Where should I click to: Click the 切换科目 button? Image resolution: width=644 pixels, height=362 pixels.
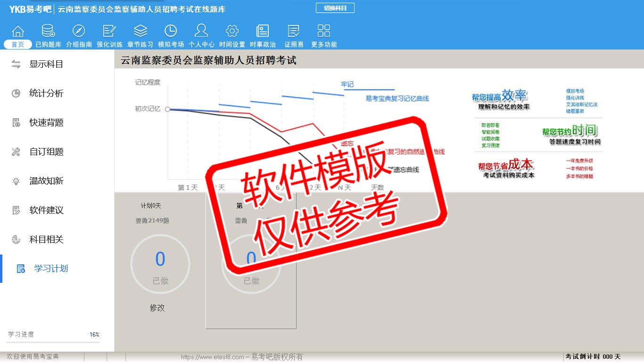tap(335, 8)
